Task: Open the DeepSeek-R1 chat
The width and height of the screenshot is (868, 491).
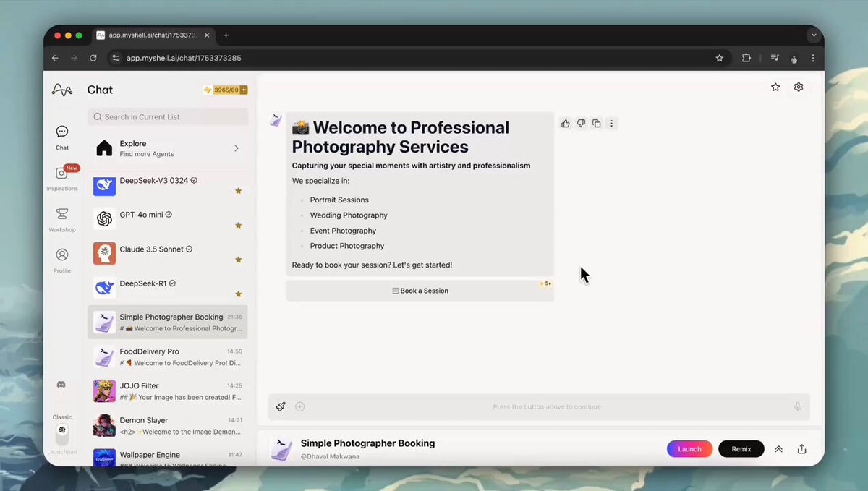Action: tap(168, 288)
